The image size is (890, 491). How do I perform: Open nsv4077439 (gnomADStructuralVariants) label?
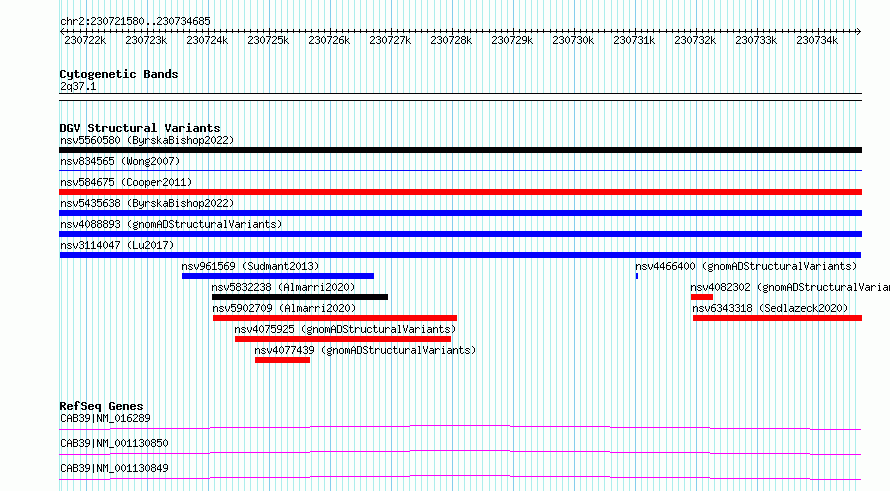365,350
